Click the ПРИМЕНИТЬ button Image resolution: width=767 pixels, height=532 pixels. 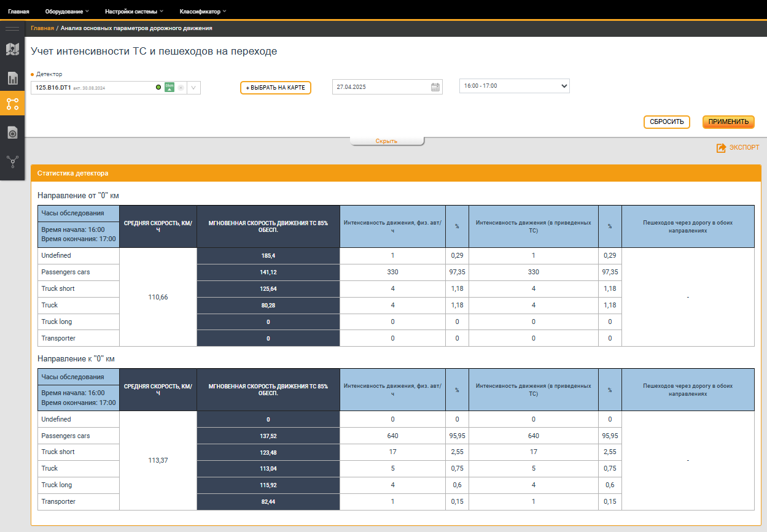click(728, 121)
